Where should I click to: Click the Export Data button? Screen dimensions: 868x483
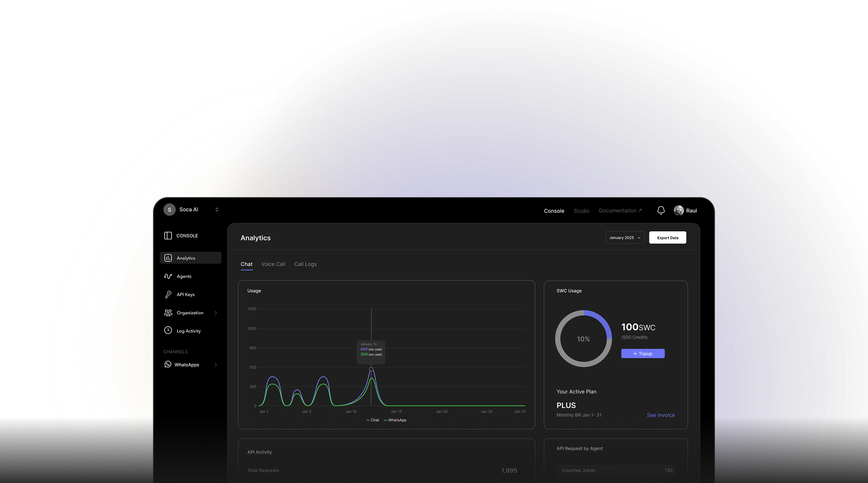coord(668,237)
